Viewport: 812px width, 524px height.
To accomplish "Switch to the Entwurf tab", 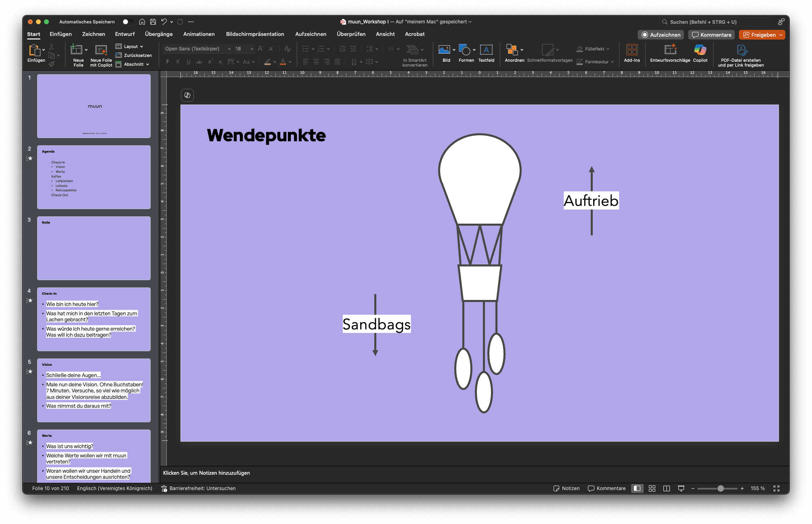I will [x=125, y=34].
